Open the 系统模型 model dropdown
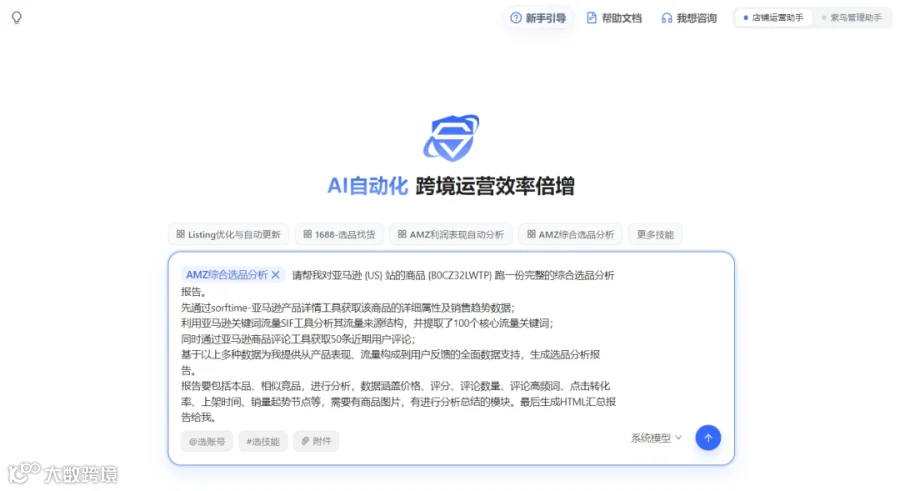 click(x=656, y=438)
